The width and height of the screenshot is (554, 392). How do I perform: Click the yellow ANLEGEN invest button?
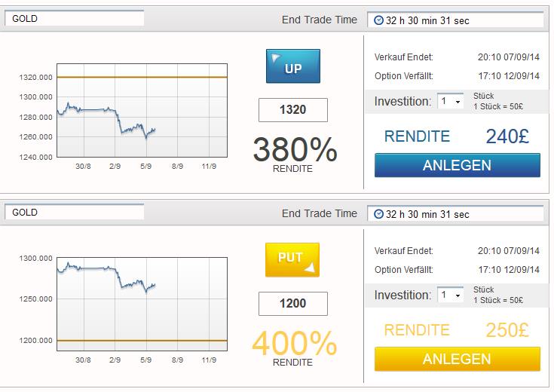tap(458, 359)
